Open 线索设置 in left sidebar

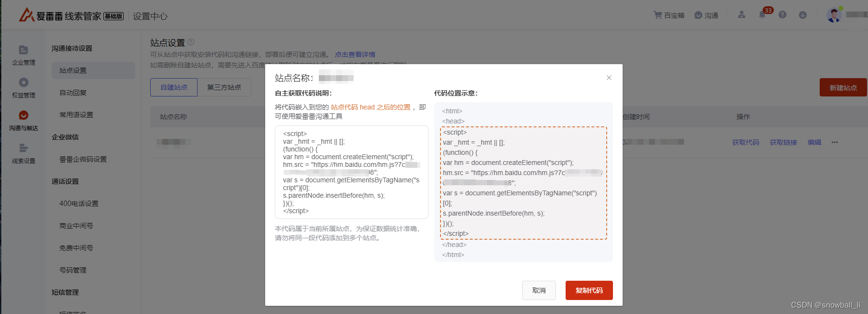click(x=24, y=154)
